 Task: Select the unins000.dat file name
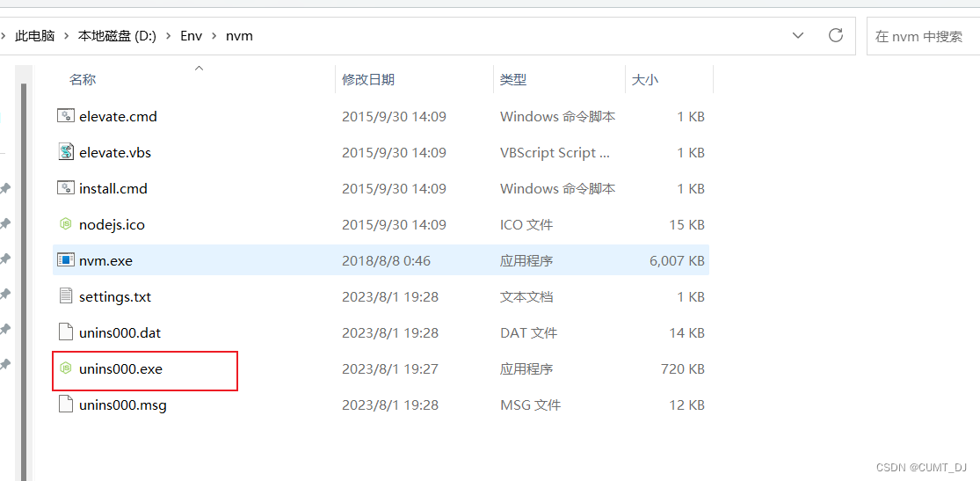click(x=120, y=332)
